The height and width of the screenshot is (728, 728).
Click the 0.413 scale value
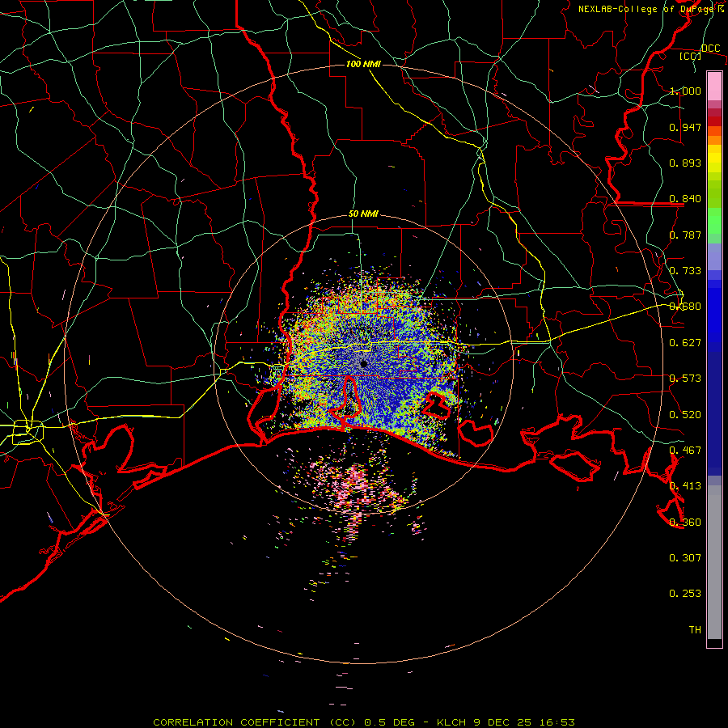point(685,486)
